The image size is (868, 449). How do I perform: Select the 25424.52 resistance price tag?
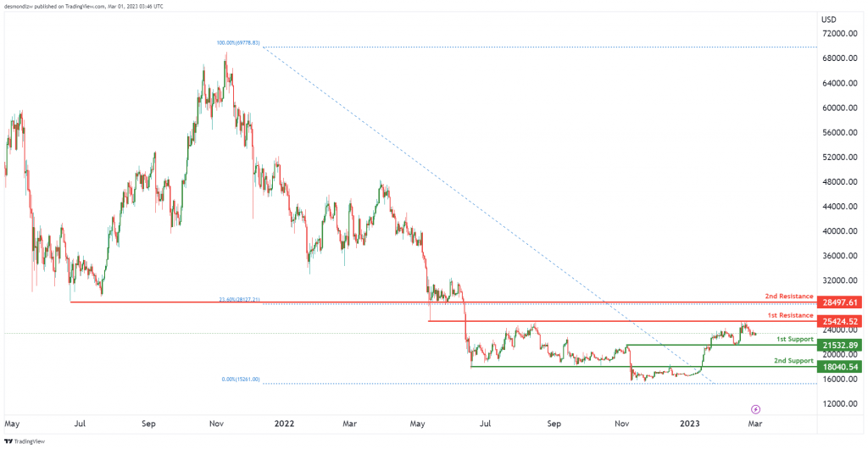tap(840, 321)
